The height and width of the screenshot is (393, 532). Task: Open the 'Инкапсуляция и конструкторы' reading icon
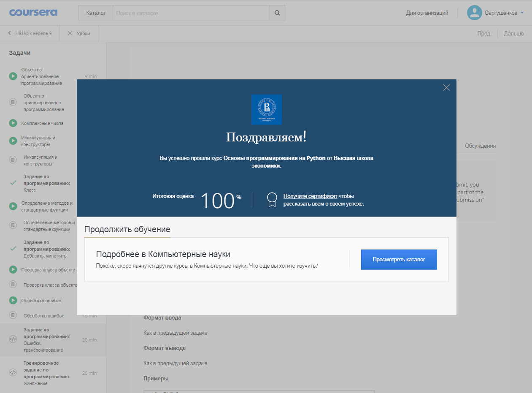click(13, 160)
